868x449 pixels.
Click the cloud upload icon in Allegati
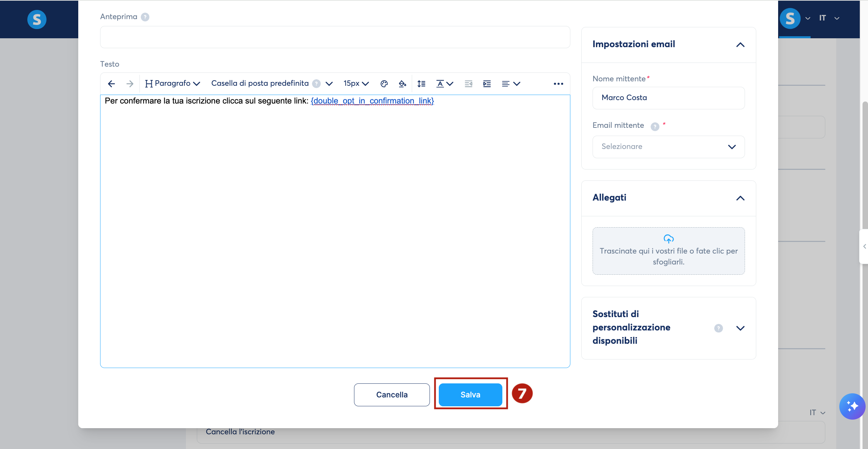[668, 239]
